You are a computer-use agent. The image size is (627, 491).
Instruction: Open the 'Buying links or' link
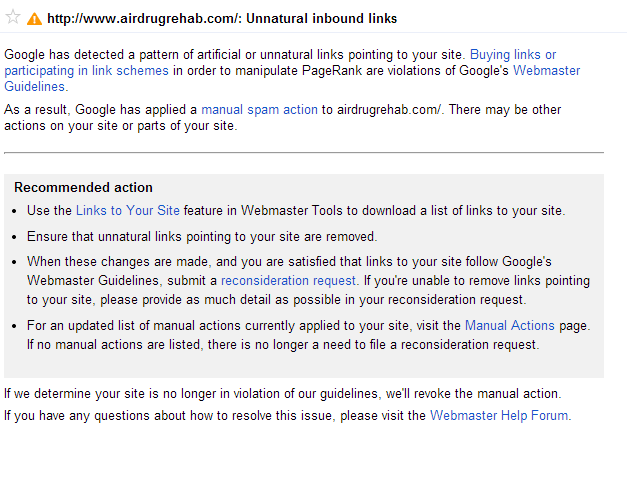tap(513, 54)
